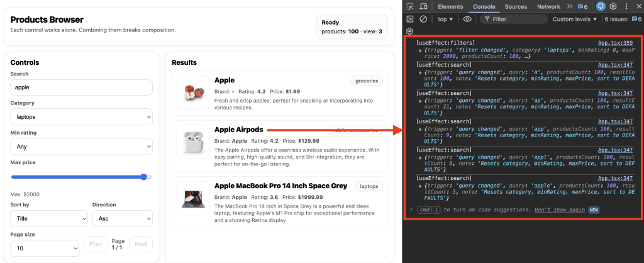Open the Network tab
This screenshot has width=644, height=263.
pyautogui.click(x=548, y=6)
